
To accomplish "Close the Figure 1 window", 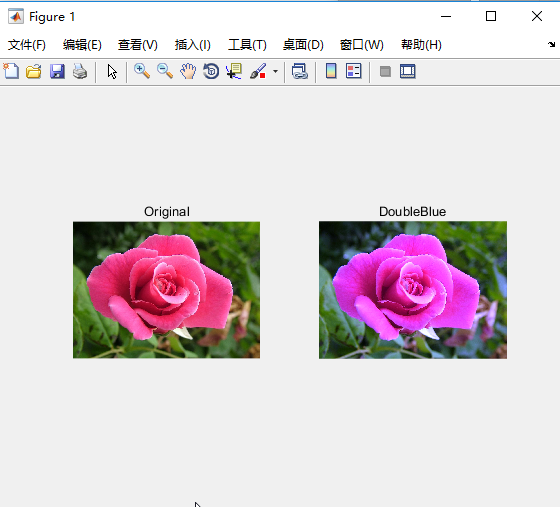I will coord(537,16).
